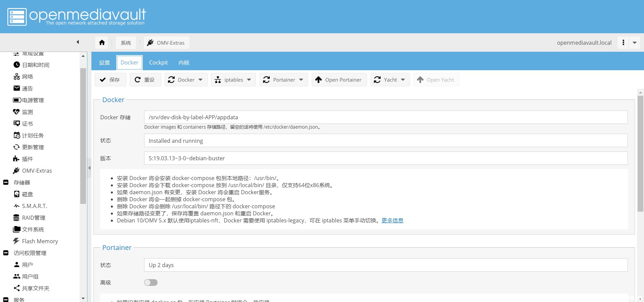Image resolution: width=644 pixels, height=302 pixels.
Task: Click the Flash Memory lightning icon
Action: [x=16, y=241]
